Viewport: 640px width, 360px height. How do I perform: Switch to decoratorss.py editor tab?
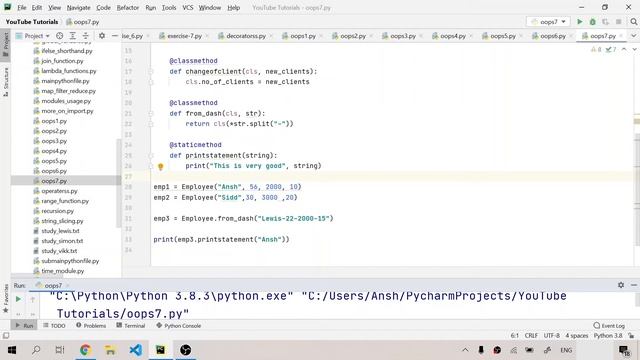click(246, 36)
